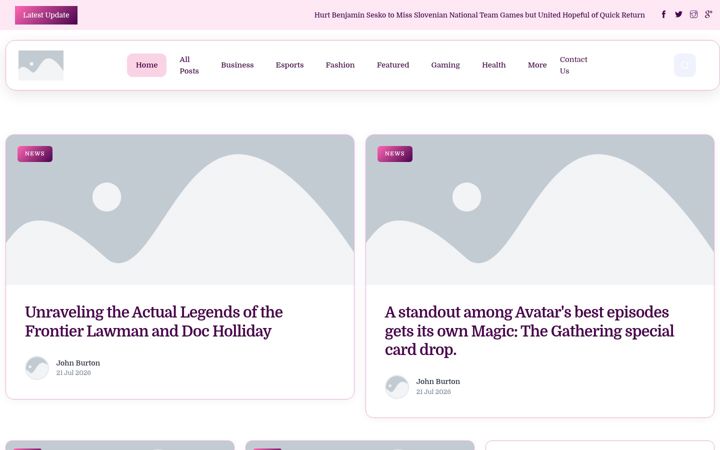
Task: Open the Frontier Lawman article thumbnail
Action: 180,209
